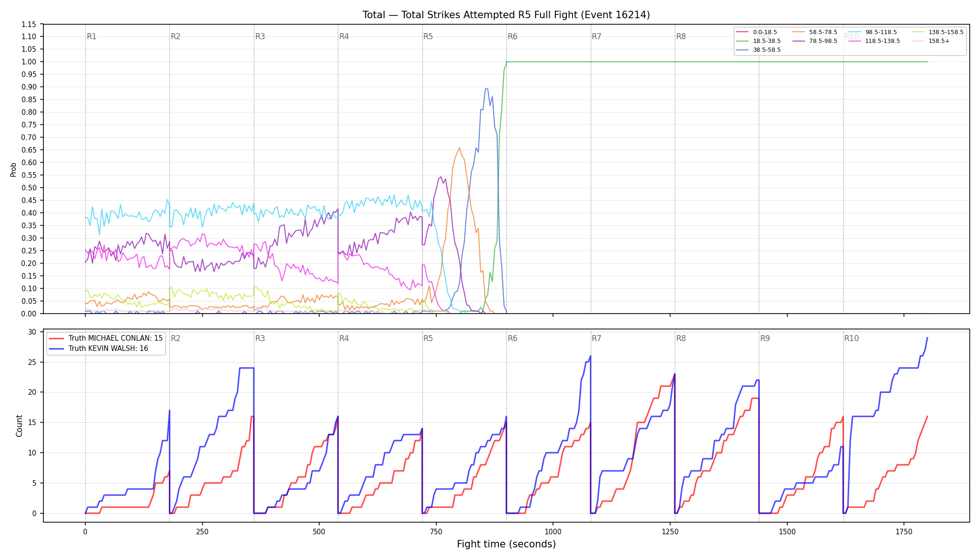Viewport: 980px width, 560px height.
Task: Click the x-axis tick label '1000'
Action: point(553,532)
